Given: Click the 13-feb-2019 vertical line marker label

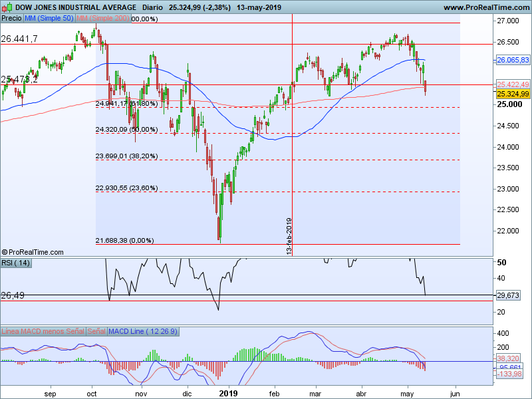Looking at the screenshot, I should pyautogui.click(x=289, y=237).
